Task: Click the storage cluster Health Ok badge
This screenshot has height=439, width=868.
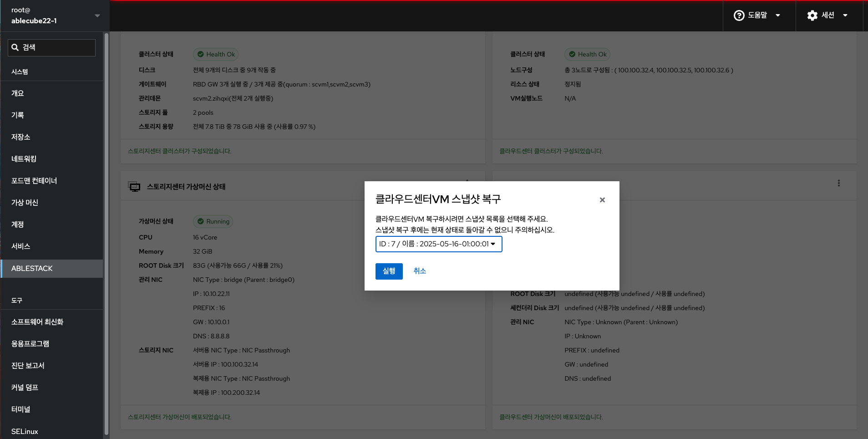Action: [216, 54]
